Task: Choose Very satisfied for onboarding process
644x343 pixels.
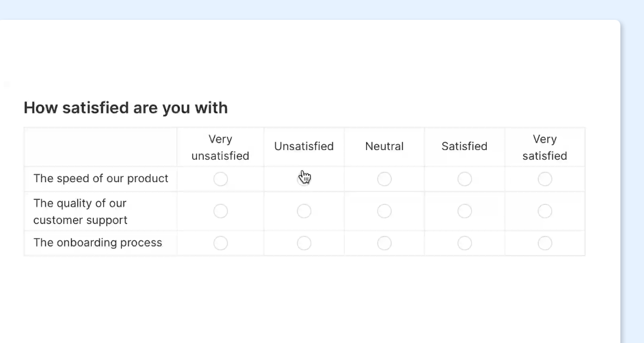Action: pos(545,243)
